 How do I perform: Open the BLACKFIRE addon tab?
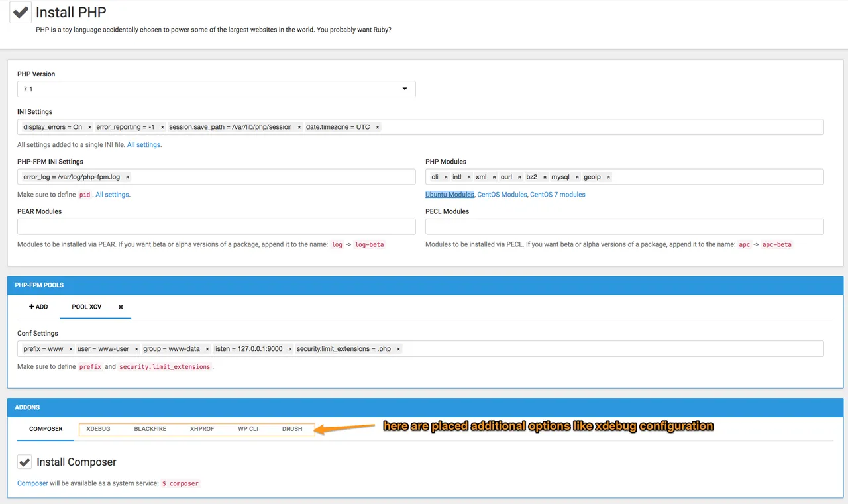[x=150, y=429]
